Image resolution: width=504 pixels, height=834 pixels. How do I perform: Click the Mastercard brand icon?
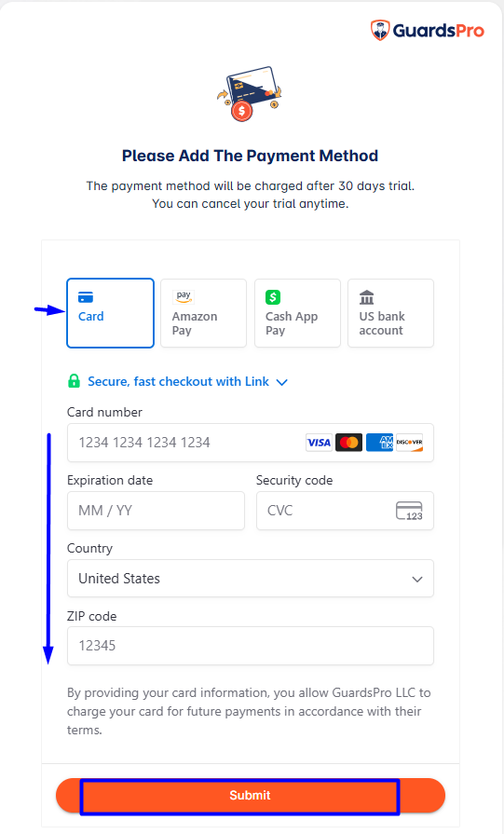click(348, 443)
